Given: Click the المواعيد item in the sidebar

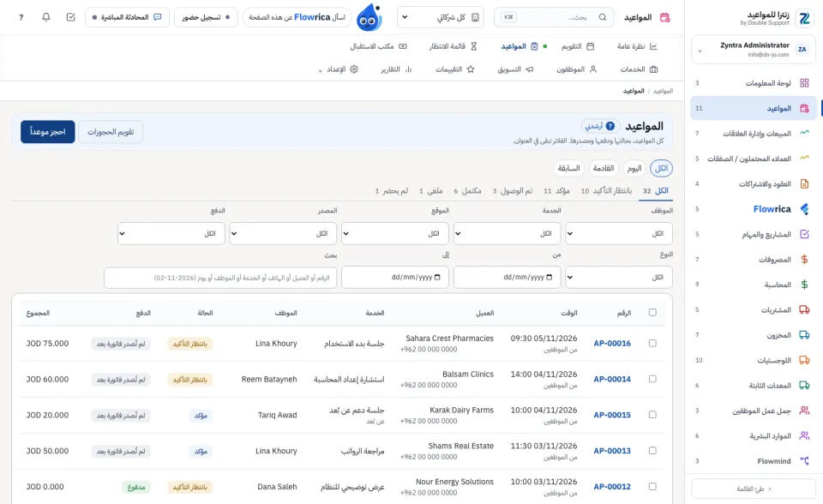Looking at the screenshot, I should coord(754,108).
